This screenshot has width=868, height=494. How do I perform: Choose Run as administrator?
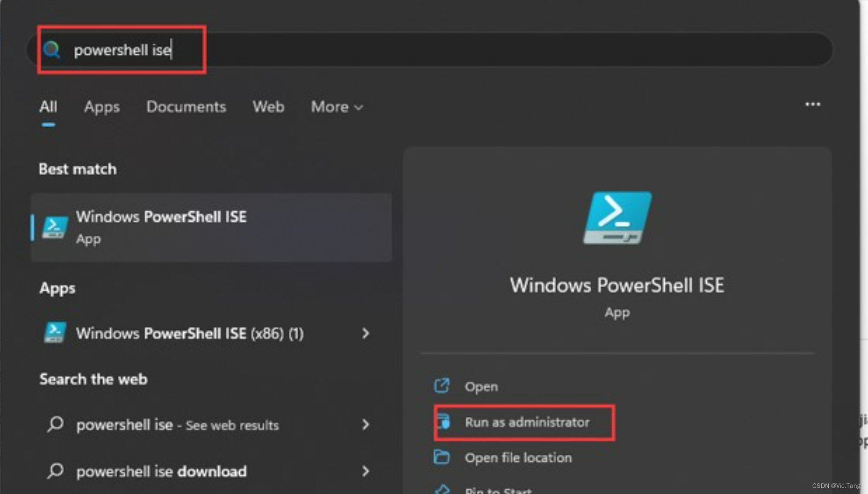527,422
